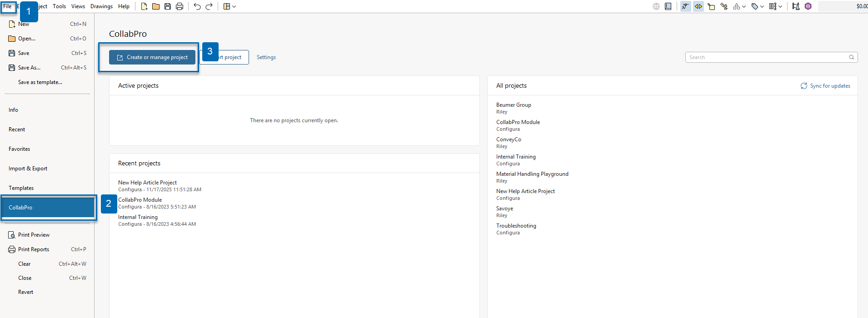Select ConveyCo in All projects
This screenshot has height=318, width=868.
tap(509, 143)
